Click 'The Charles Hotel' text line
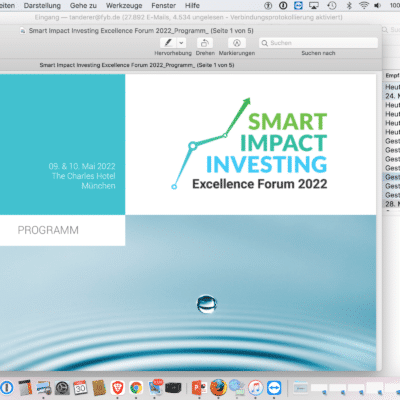The image size is (400, 400). coord(84,176)
